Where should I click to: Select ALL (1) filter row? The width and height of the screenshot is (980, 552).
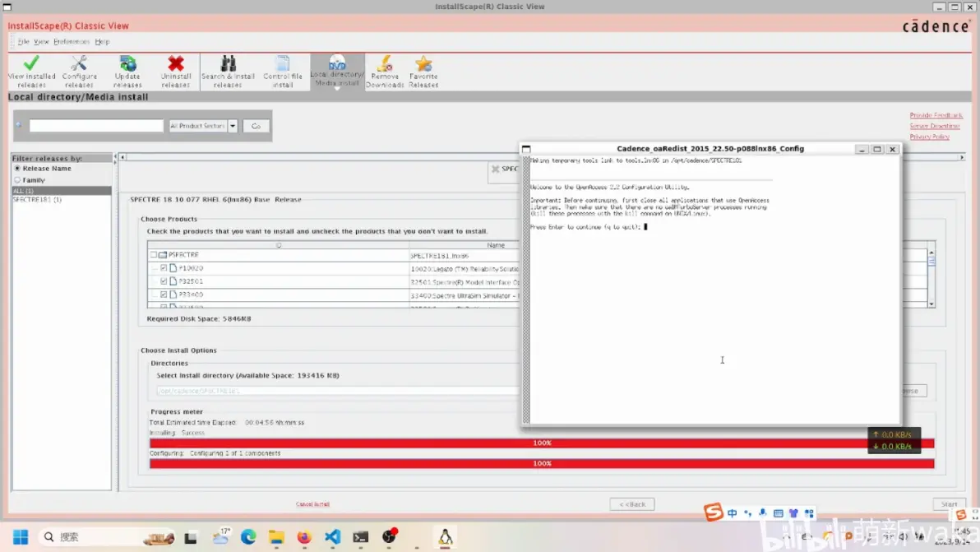61,190
